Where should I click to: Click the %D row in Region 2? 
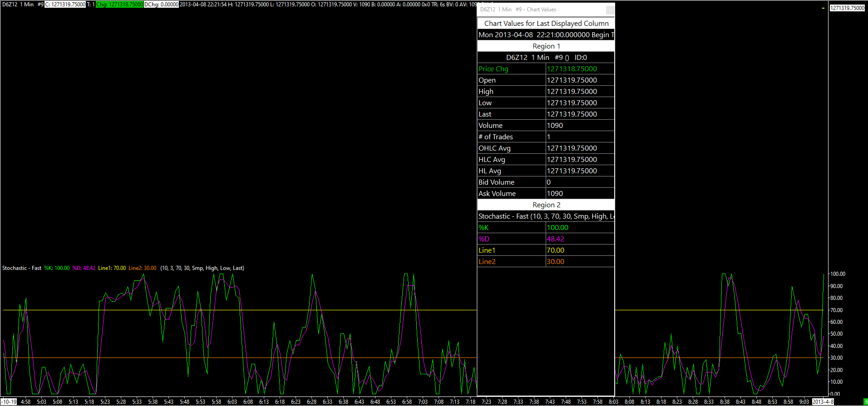pyautogui.click(x=511, y=239)
